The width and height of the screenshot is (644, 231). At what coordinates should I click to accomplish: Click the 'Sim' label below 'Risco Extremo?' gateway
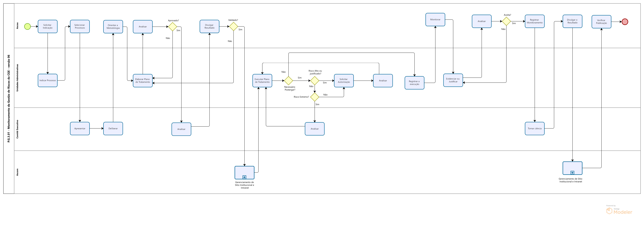pos(317,104)
